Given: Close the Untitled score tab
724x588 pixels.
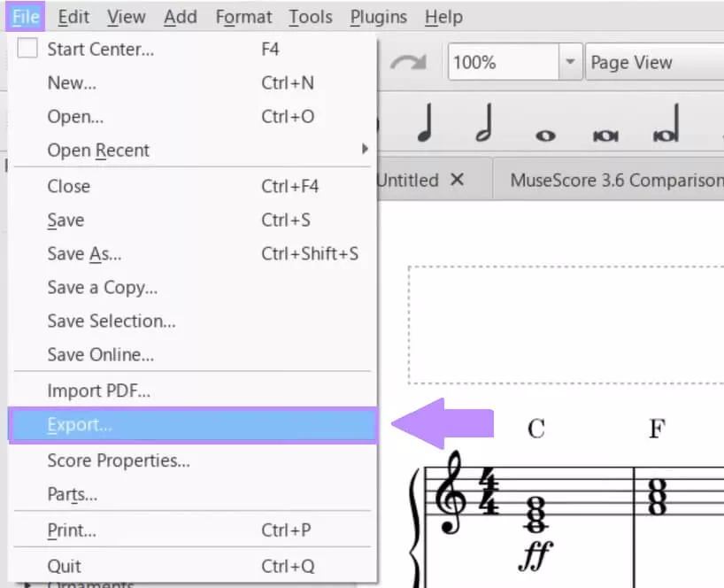Looking at the screenshot, I should click(x=458, y=179).
